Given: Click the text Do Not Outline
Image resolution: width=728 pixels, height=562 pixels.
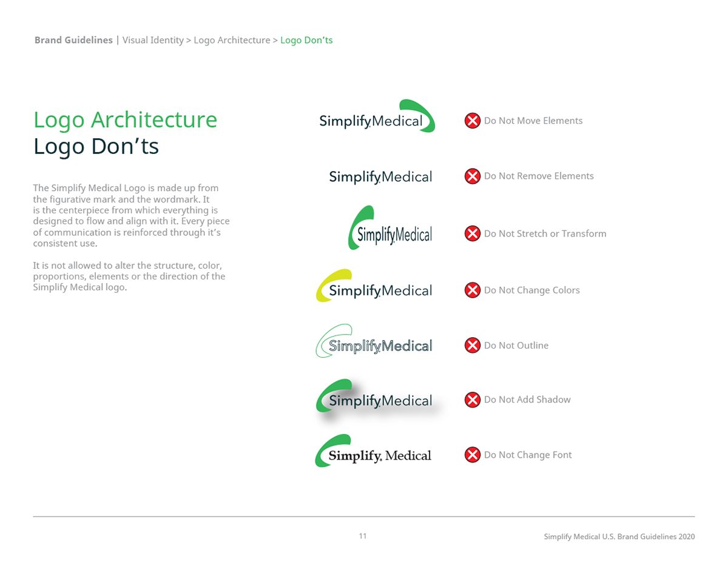Looking at the screenshot, I should click(x=516, y=345).
